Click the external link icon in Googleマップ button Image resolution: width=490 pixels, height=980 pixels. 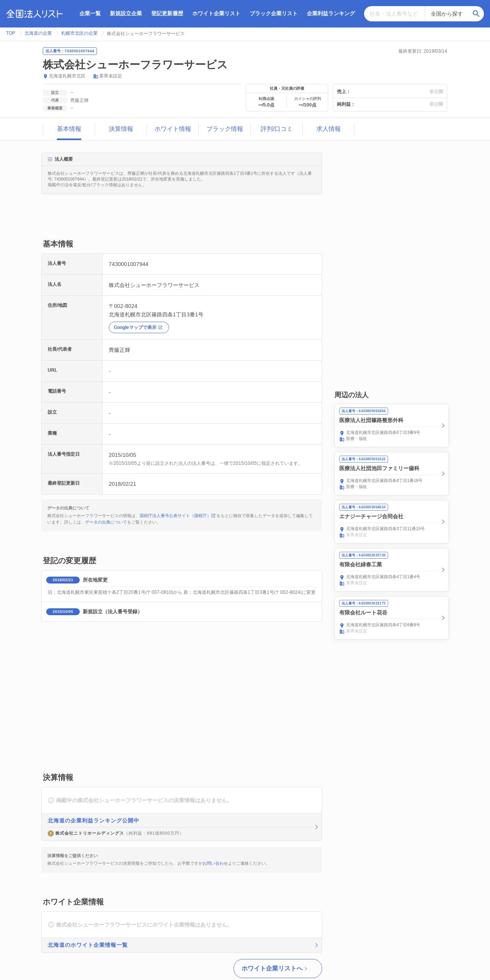[160, 327]
